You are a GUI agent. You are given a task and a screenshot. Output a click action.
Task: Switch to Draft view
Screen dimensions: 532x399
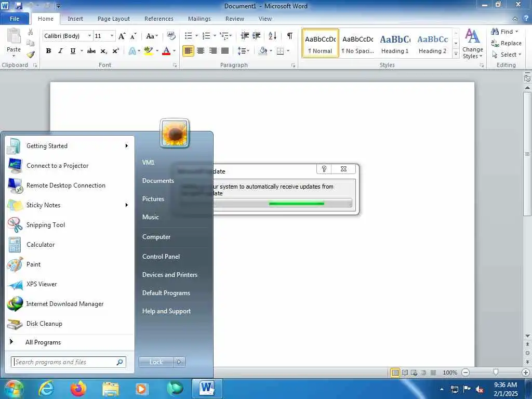coord(433,373)
